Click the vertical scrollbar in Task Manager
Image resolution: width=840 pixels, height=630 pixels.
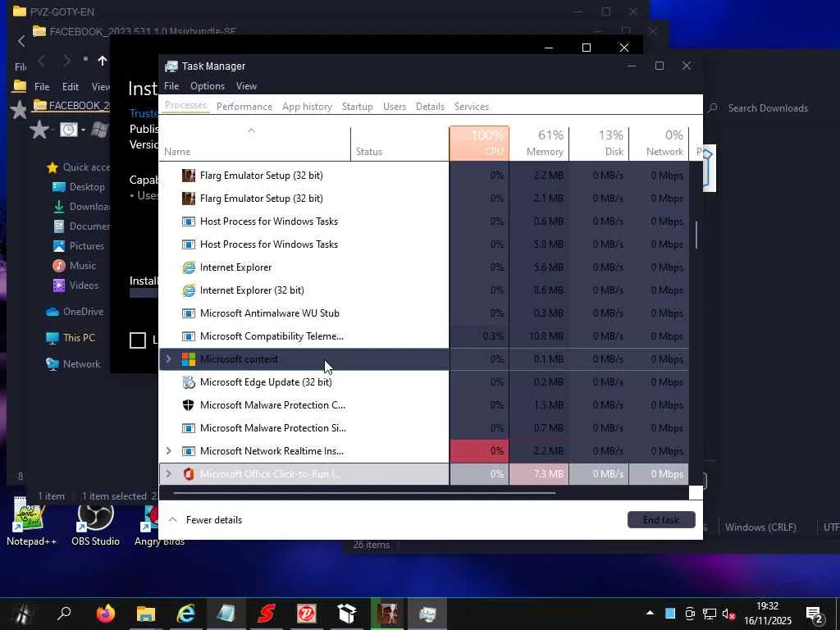(x=696, y=235)
